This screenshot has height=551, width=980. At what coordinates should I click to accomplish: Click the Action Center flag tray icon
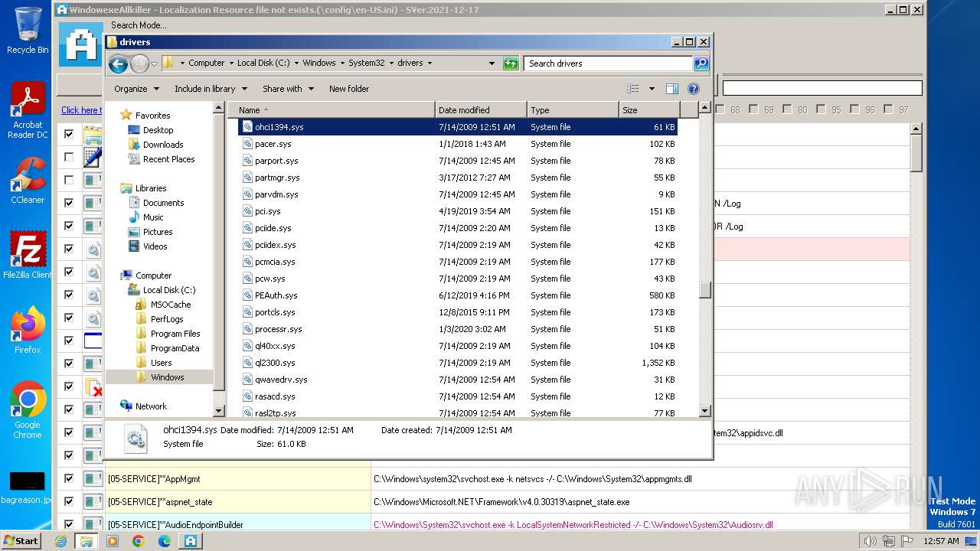coord(906,541)
